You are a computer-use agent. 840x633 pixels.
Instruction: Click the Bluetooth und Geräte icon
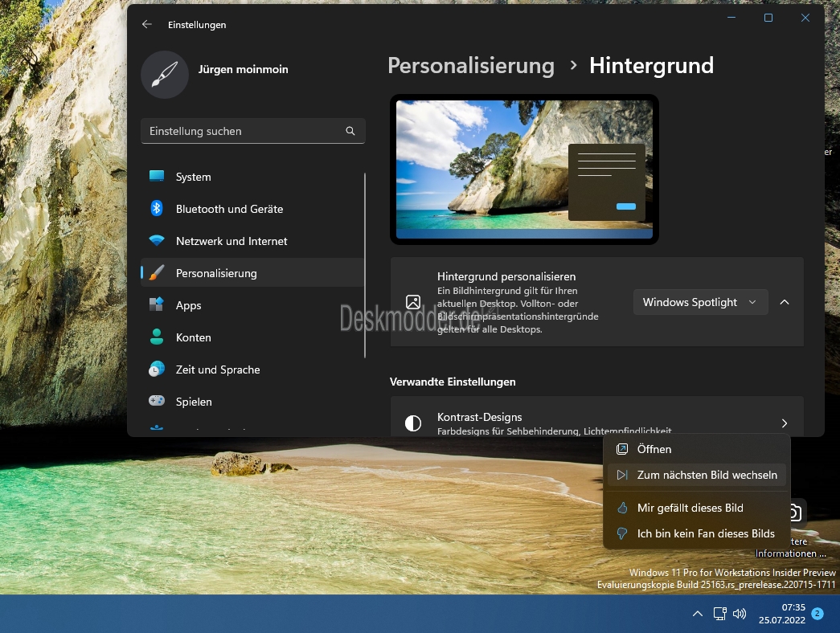[x=157, y=208]
